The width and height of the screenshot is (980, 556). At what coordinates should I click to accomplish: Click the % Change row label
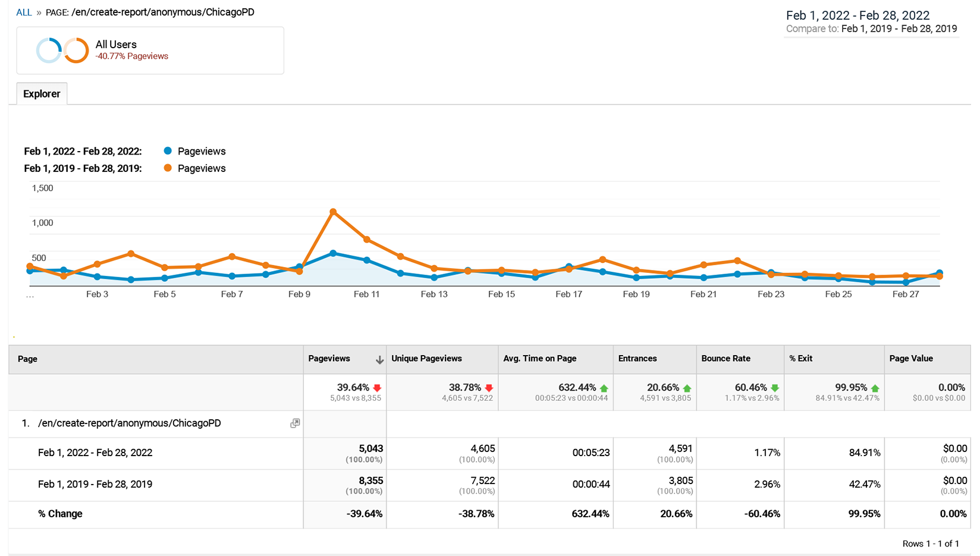pyautogui.click(x=60, y=514)
